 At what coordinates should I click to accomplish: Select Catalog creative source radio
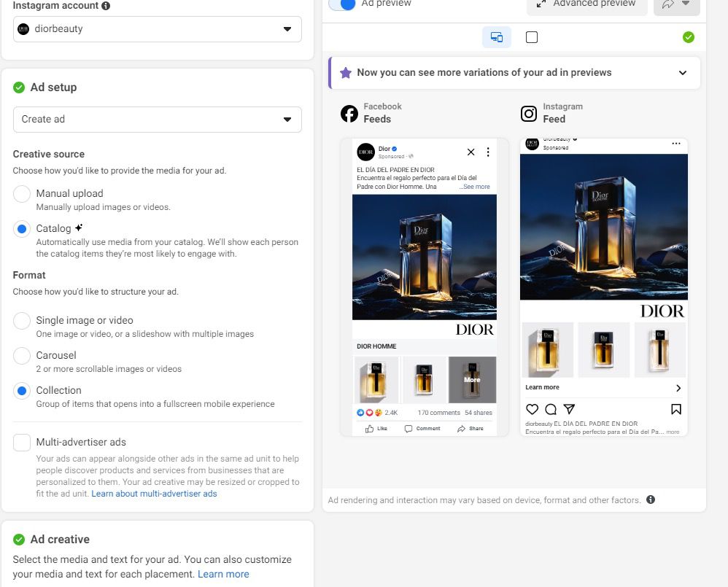coord(22,229)
